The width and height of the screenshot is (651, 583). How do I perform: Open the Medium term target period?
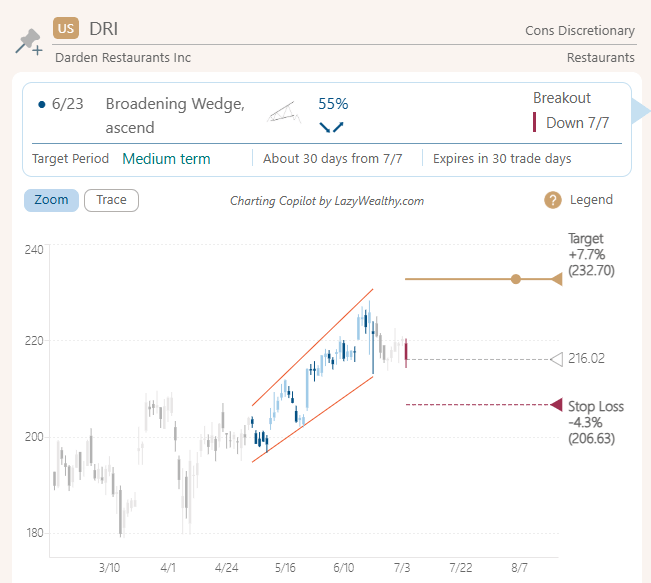(x=166, y=159)
